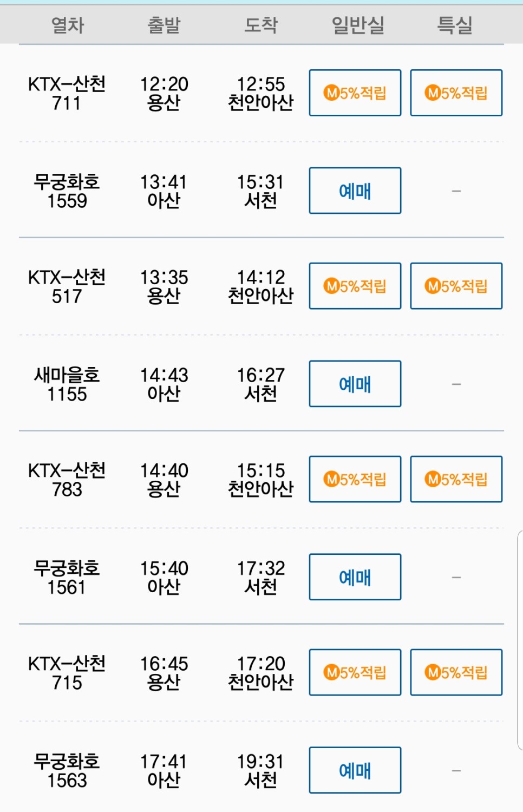Reserve 새마을호 1155 with 예매 button

tap(355, 384)
